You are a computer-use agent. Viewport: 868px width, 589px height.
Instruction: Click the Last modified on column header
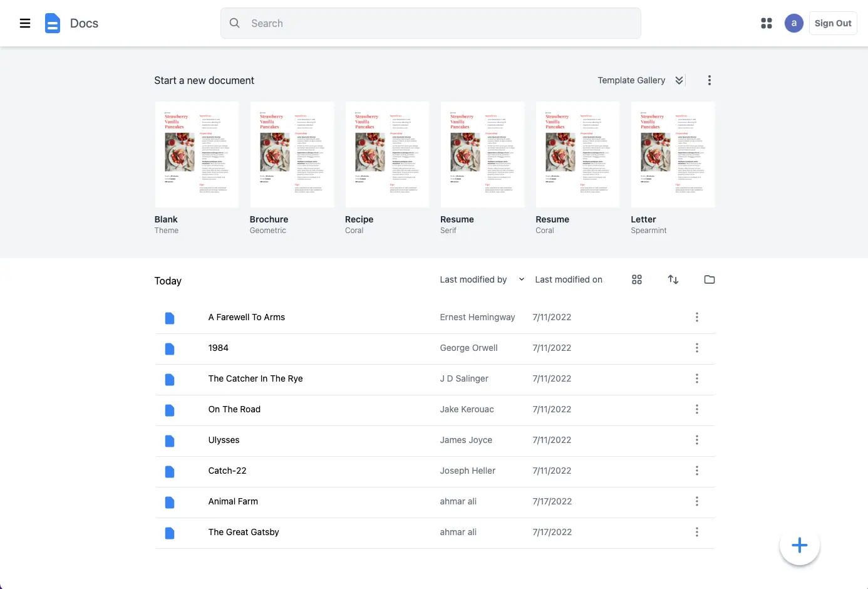(x=569, y=279)
